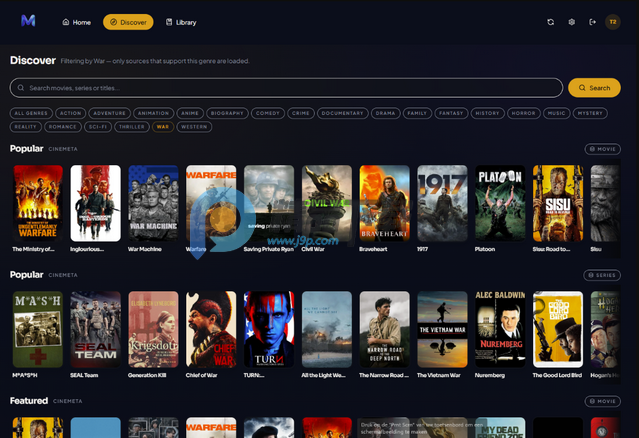This screenshot has height=438, width=639.
Task: Click the M app logo
Action: coord(28,20)
